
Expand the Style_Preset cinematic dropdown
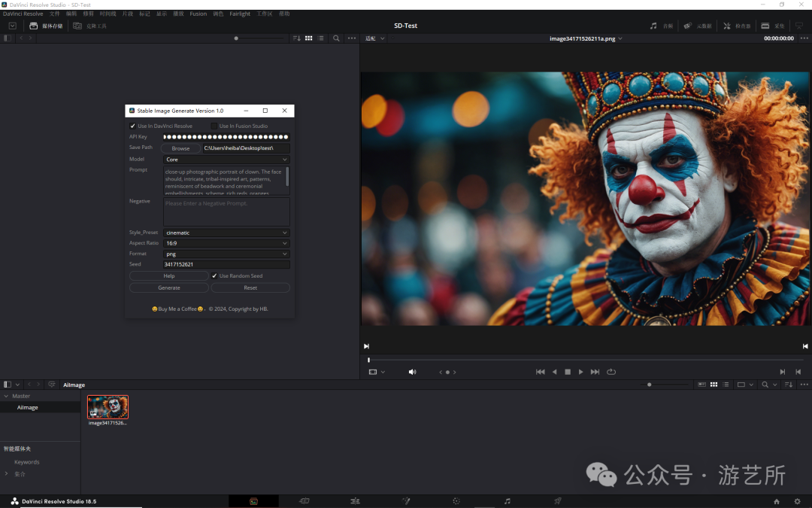click(226, 233)
